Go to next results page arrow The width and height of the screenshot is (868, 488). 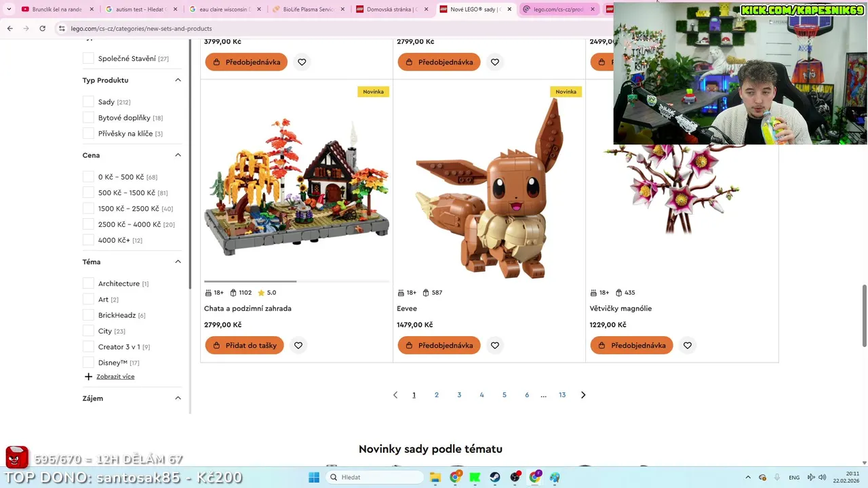pos(583,395)
